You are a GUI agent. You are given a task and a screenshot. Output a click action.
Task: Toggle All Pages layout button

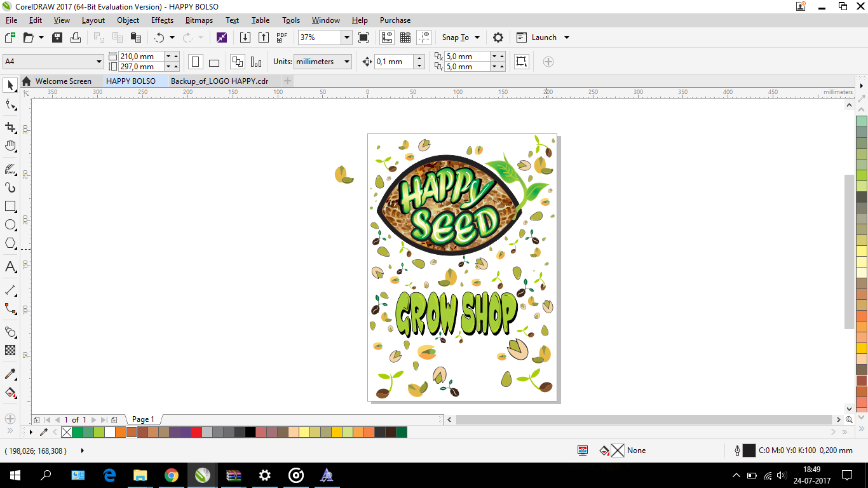[238, 62]
